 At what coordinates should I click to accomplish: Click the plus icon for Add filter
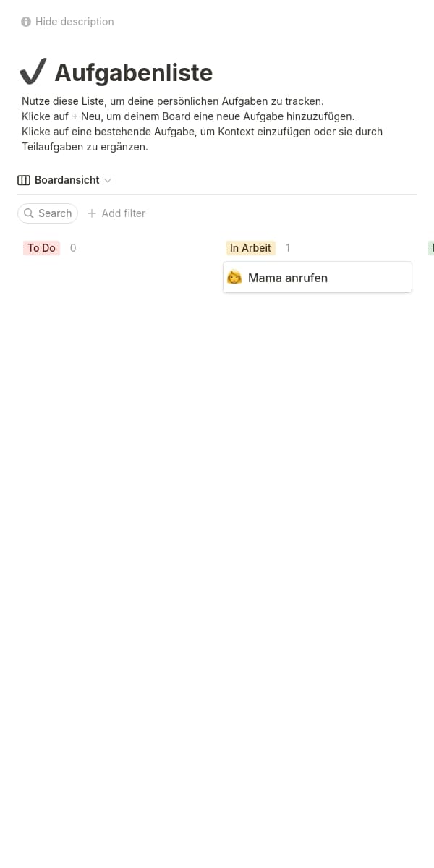click(92, 213)
